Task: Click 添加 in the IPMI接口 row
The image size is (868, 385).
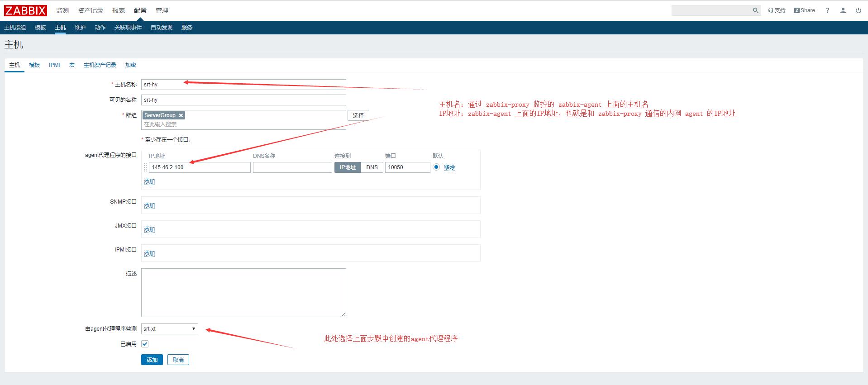Action: tap(149, 253)
